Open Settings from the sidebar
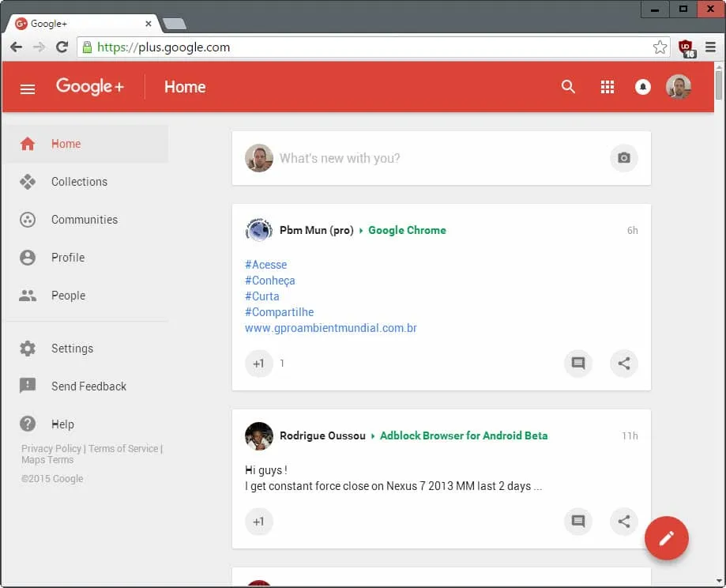Viewport: 726px width, 588px height. click(x=72, y=348)
